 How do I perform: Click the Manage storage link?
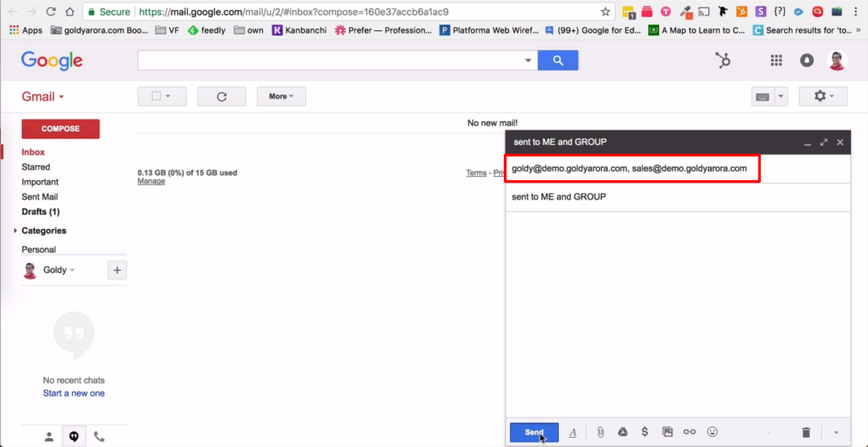151,182
